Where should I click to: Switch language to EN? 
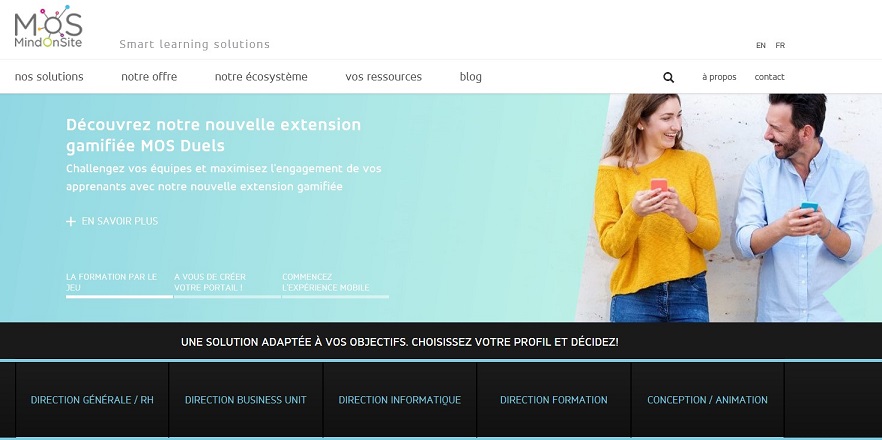[761, 45]
